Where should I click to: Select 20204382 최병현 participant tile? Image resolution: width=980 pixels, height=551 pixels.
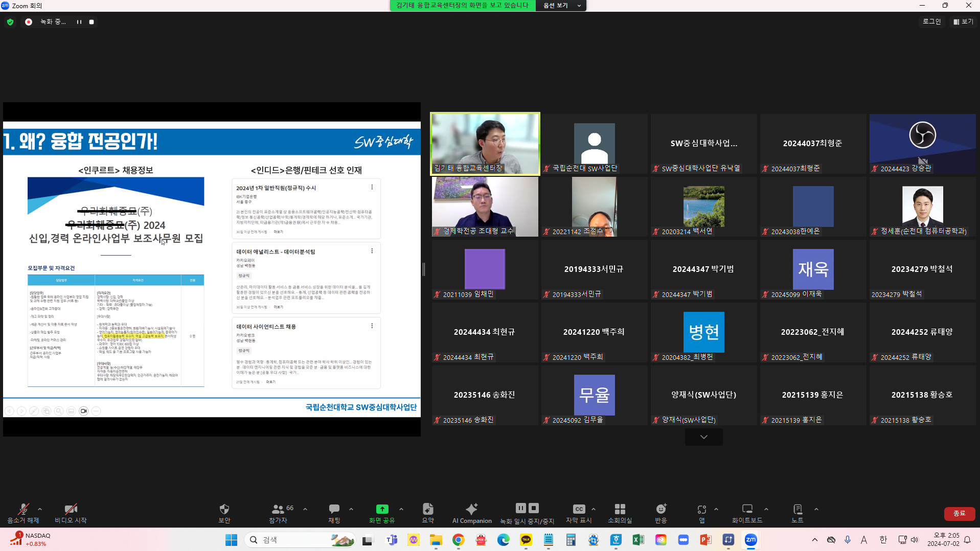704,332
